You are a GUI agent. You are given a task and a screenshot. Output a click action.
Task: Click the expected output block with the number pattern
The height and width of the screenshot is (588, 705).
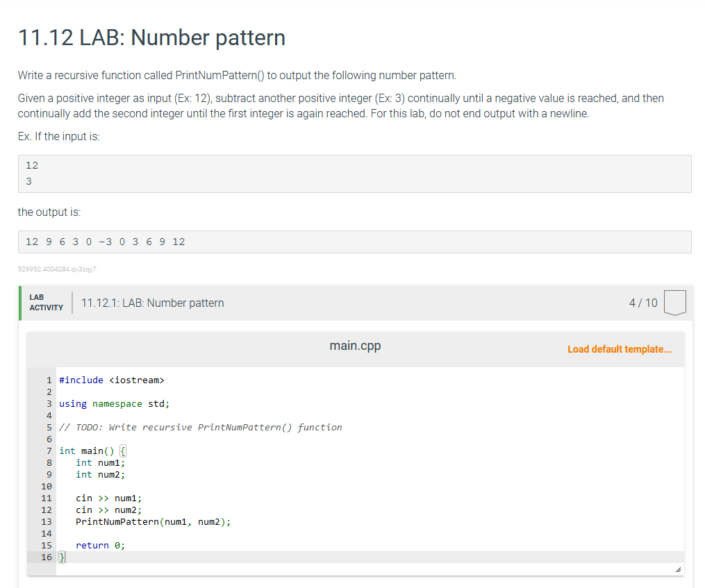coord(354,242)
